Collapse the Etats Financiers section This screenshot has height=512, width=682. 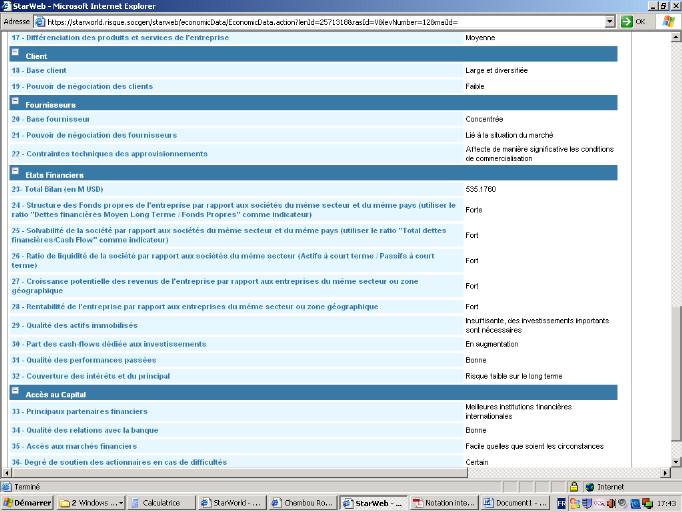15,171
